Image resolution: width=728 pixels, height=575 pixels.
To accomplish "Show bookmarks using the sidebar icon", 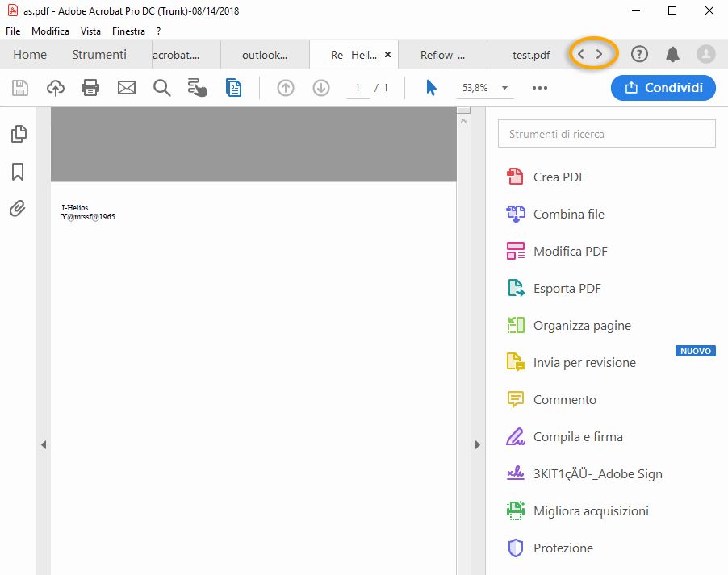I will click(17, 172).
